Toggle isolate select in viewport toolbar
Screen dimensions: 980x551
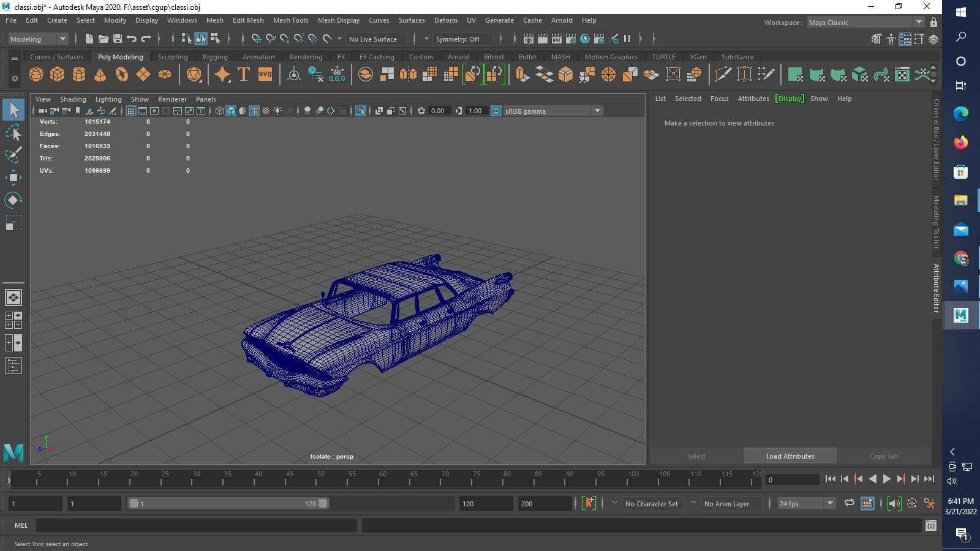pyautogui.click(x=360, y=111)
